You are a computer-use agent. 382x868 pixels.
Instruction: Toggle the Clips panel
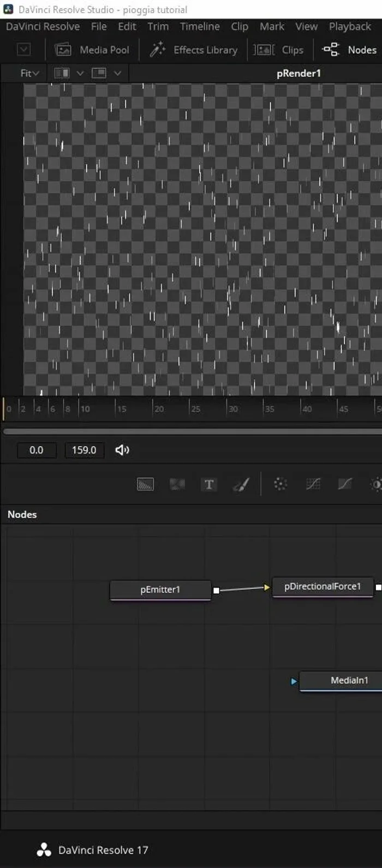pyautogui.click(x=278, y=50)
